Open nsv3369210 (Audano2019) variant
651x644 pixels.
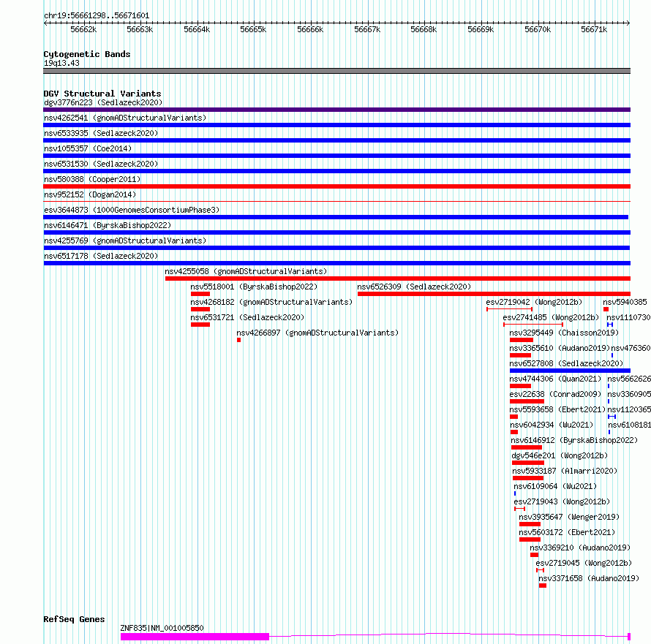[579, 548]
